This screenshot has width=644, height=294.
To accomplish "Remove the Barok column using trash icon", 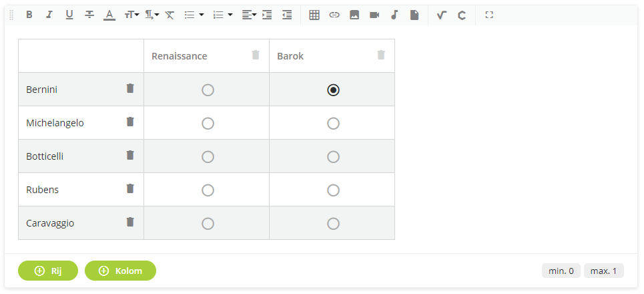I will [381, 55].
